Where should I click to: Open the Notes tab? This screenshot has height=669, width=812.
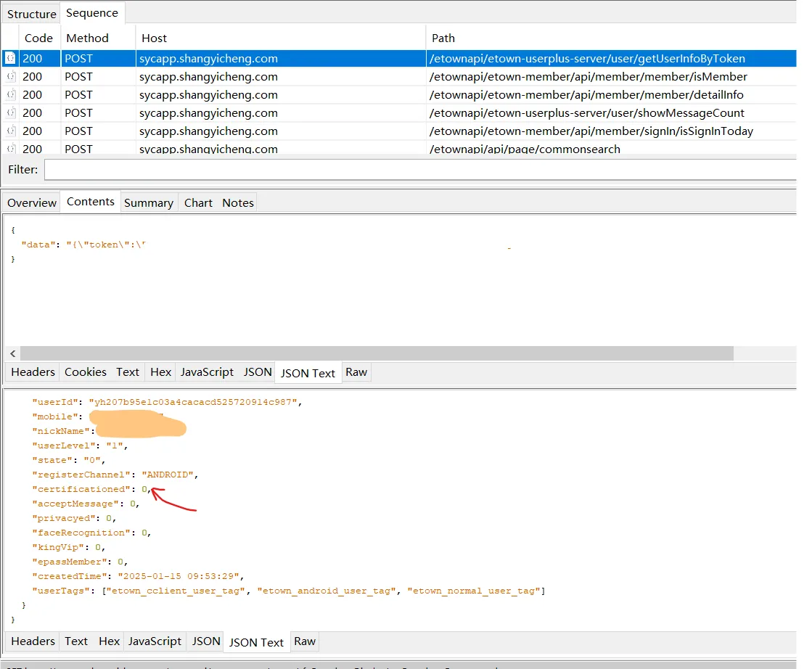[238, 203]
